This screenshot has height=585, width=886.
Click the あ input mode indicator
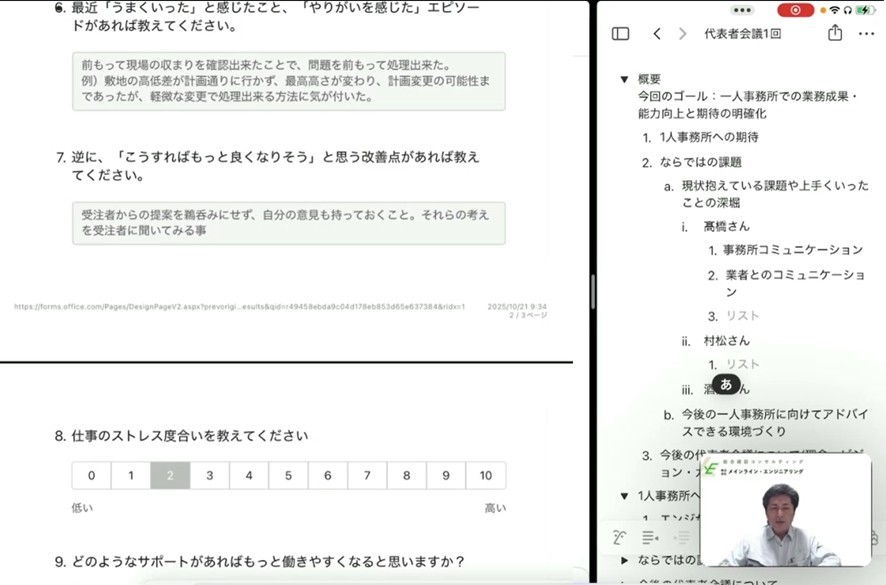point(726,384)
